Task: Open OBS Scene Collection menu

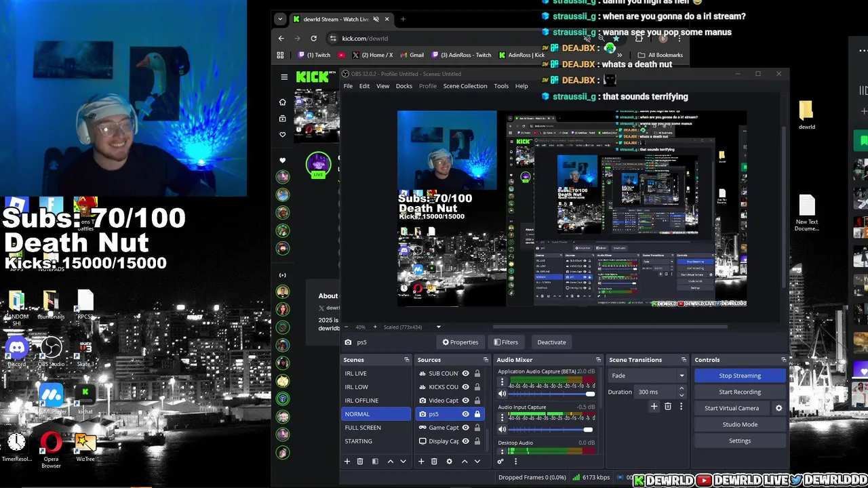Action: (465, 86)
